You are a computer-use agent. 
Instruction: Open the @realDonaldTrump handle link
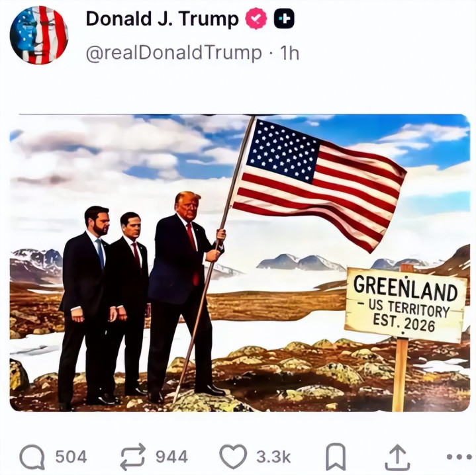tap(174, 53)
